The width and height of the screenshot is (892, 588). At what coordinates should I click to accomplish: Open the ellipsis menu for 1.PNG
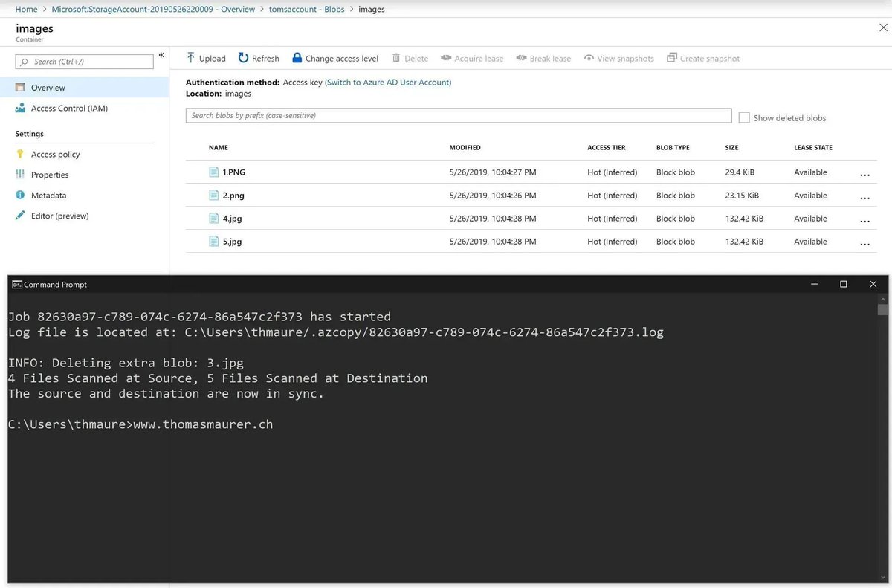click(x=864, y=175)
